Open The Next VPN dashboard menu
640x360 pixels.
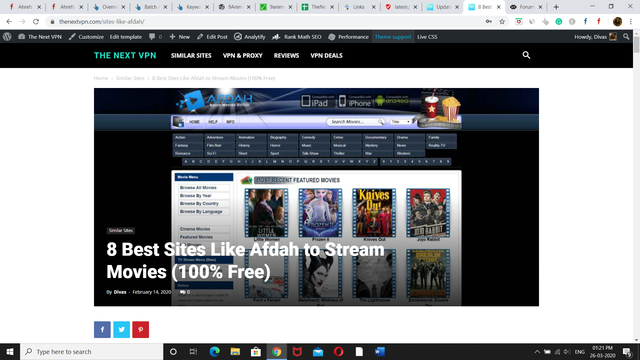(x=40, y=37)
